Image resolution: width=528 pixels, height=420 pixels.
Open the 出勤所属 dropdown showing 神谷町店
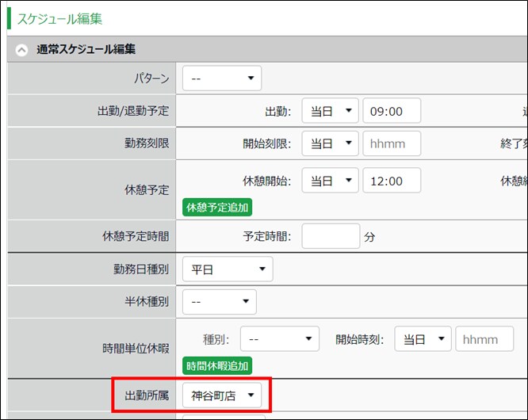tap(222, 395)
